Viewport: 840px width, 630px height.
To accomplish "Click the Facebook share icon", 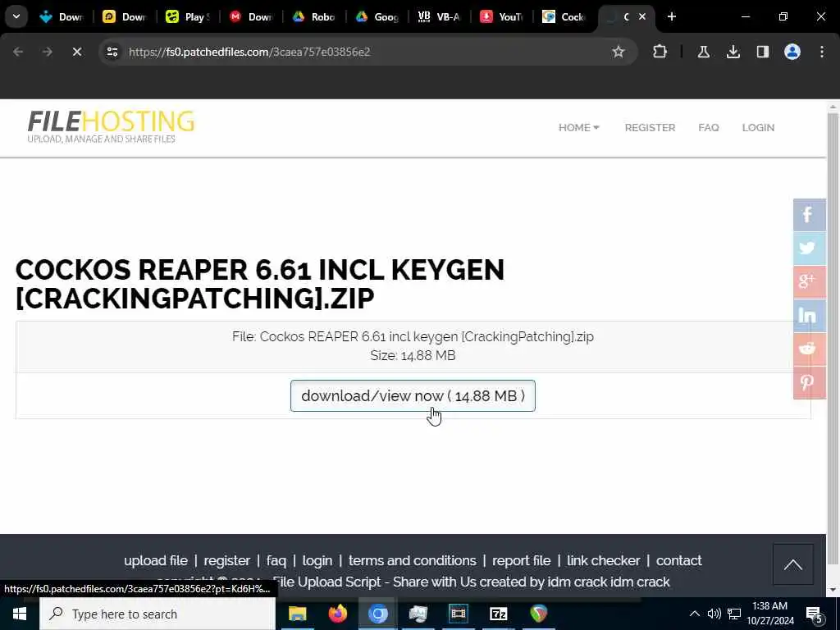I will pyautogui.click(x=809, y=215).
